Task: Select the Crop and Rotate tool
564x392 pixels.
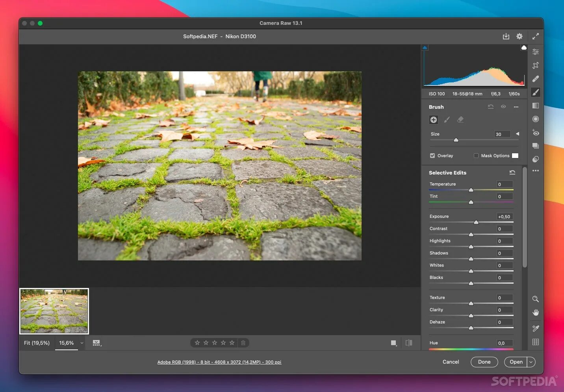Action: [x=536, y=65]
